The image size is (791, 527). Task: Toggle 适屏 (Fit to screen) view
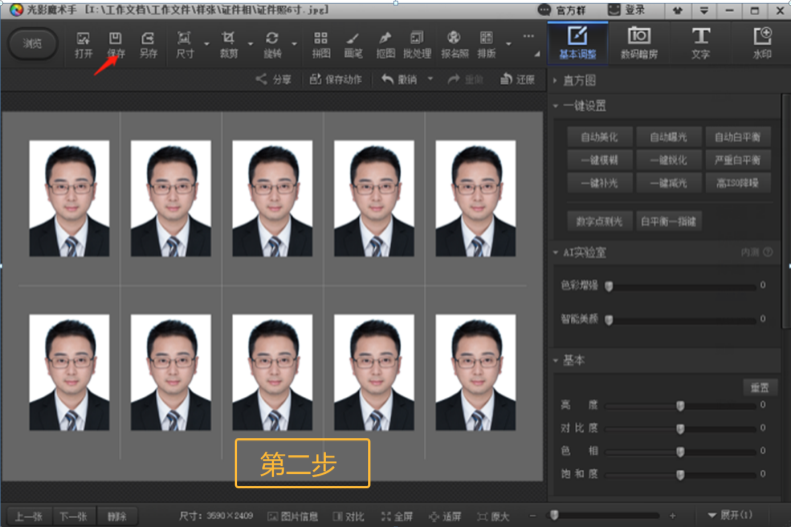pos(445,516)
